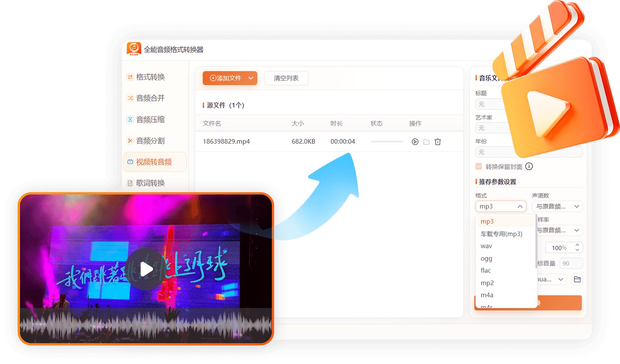Increase the 100% volume stepper
Viewport: 620px width, 364px height.
tap(577, 245)
